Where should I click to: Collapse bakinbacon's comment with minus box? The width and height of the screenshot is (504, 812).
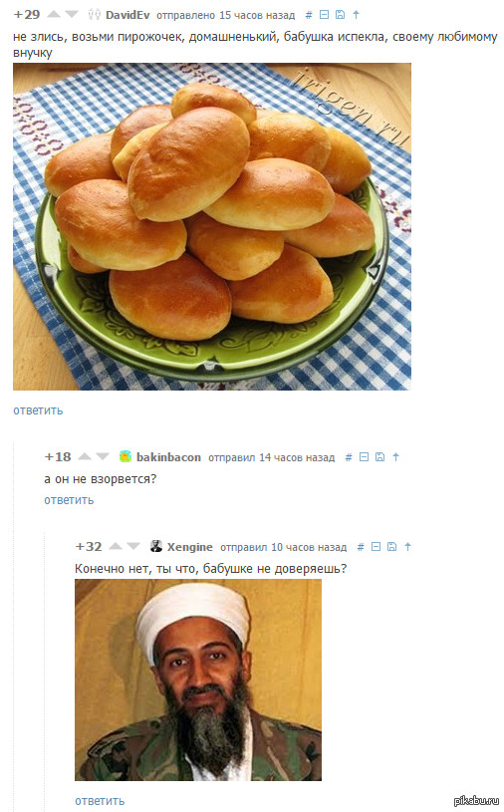coord(364,456)
